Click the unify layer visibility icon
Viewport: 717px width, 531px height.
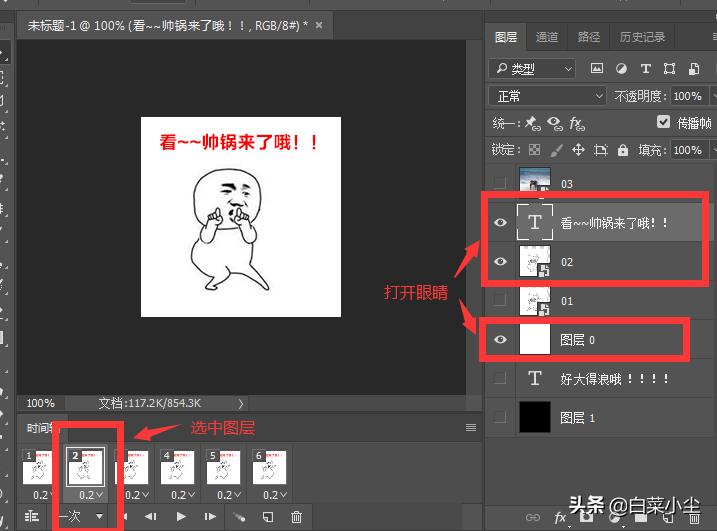pyautogui.click(x=555, y=123)
